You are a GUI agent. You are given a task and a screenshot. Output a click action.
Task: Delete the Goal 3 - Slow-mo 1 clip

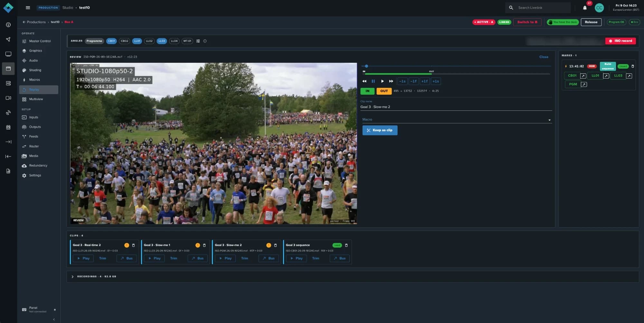click(x=204, y=245)
